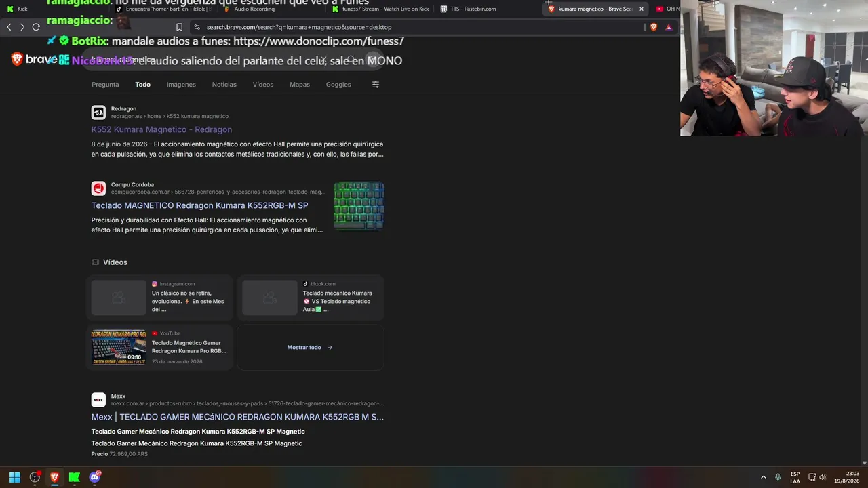The height and width of the screenshot is (488, 868).
Task: Open the OBS Studio taskbar icon
Action: point(35,477)
